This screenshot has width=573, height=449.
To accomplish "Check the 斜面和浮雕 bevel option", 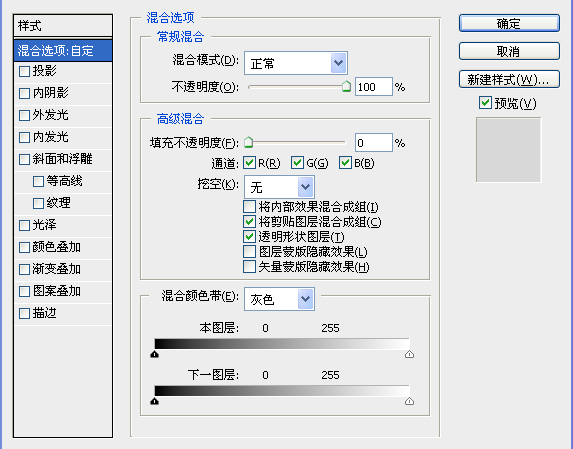I will 24,159.
